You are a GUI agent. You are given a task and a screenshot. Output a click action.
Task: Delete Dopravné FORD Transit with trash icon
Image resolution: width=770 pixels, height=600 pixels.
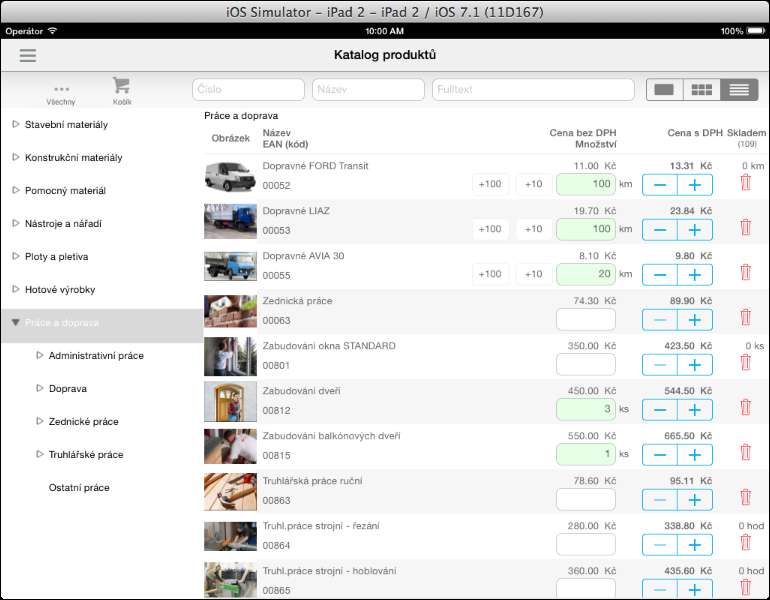(745, 183)
